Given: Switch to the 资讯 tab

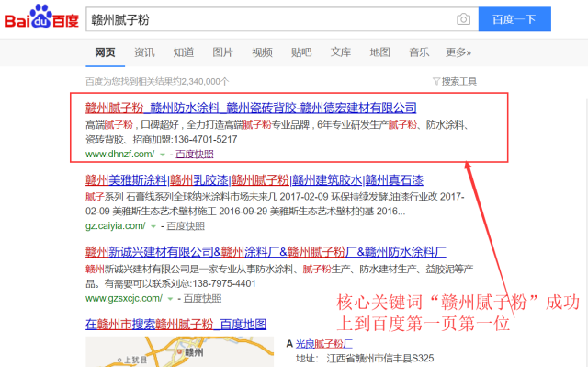Looking at the screenshot, I should (x=144, y=52).
